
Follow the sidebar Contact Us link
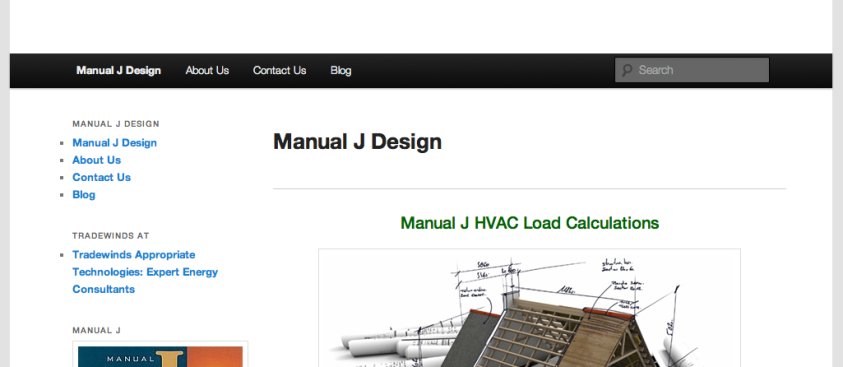coord(102,177)
